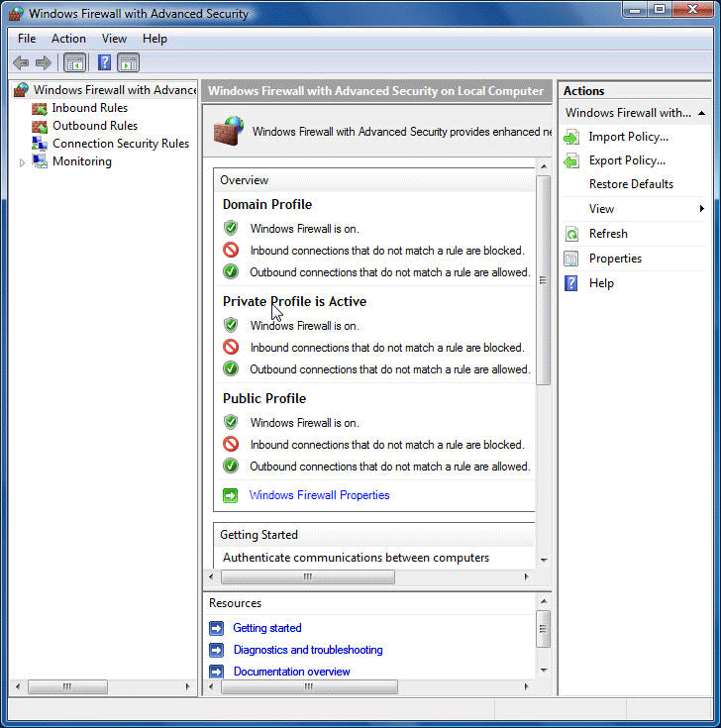Click the blue Help toolbar icon
This screenshot has height=728, width=721.
[104, 62]
